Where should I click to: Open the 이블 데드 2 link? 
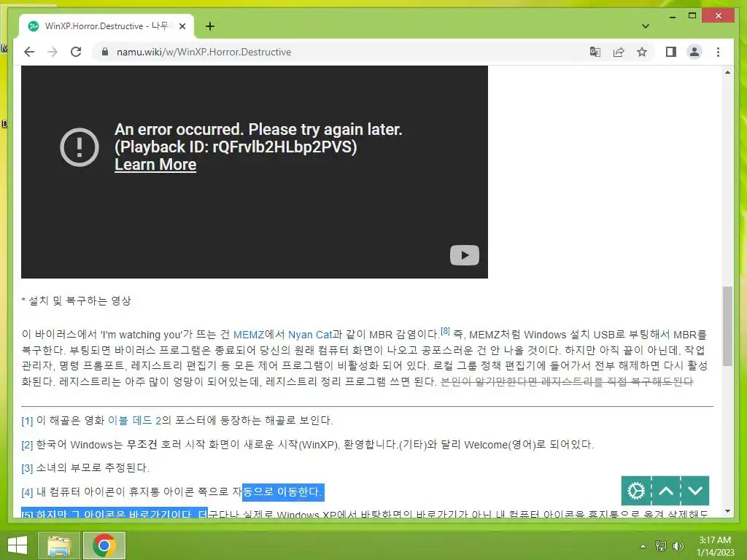pos(134,420)
